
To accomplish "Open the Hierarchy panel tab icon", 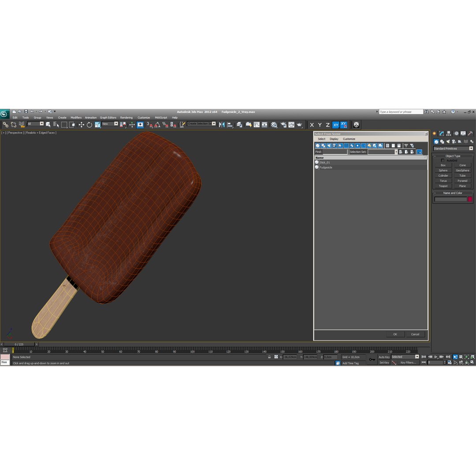I will click(x=449, y=133).
